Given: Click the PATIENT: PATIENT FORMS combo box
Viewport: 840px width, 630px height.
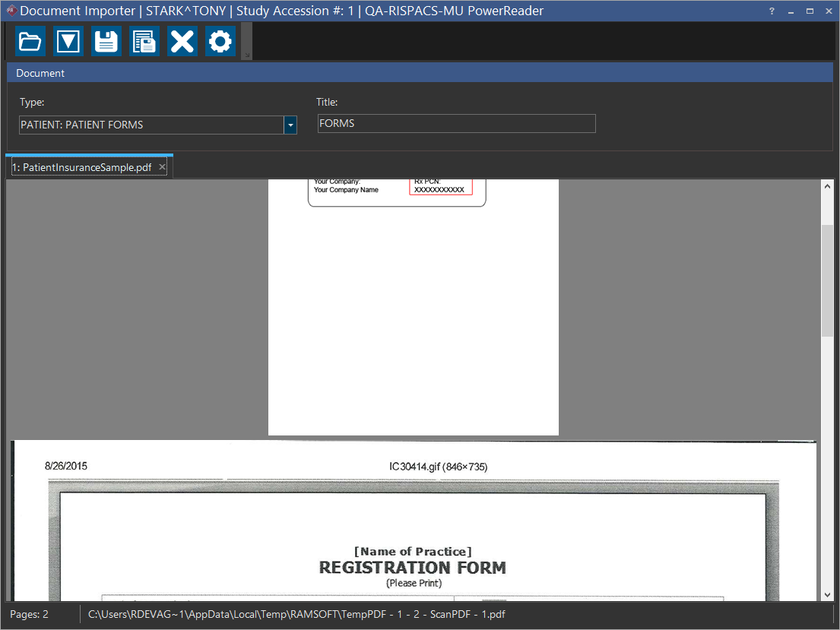Looking at the screenshot, I should 151,125.
